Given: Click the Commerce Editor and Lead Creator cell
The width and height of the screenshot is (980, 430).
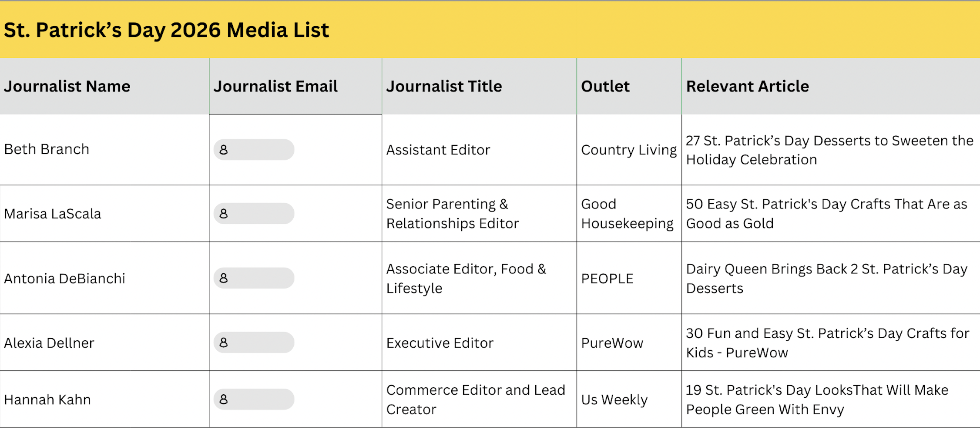Looking at the screenshot, I should click(x=475, y=400).
